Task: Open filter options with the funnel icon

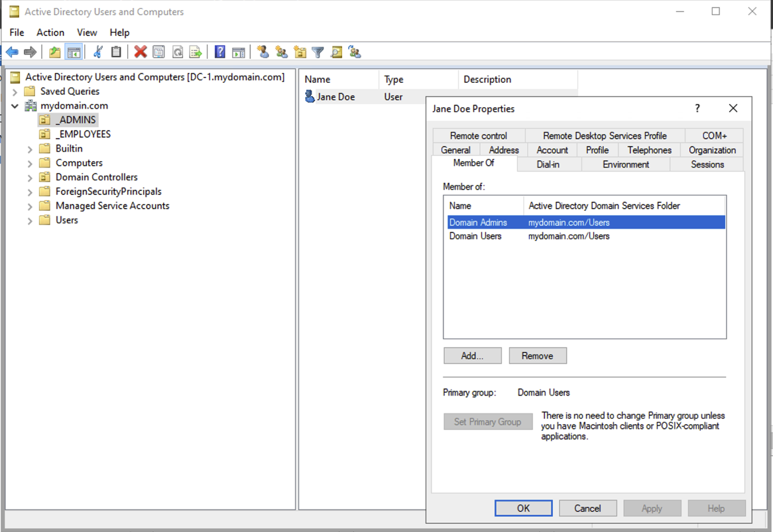Action: tap(318, 52)
